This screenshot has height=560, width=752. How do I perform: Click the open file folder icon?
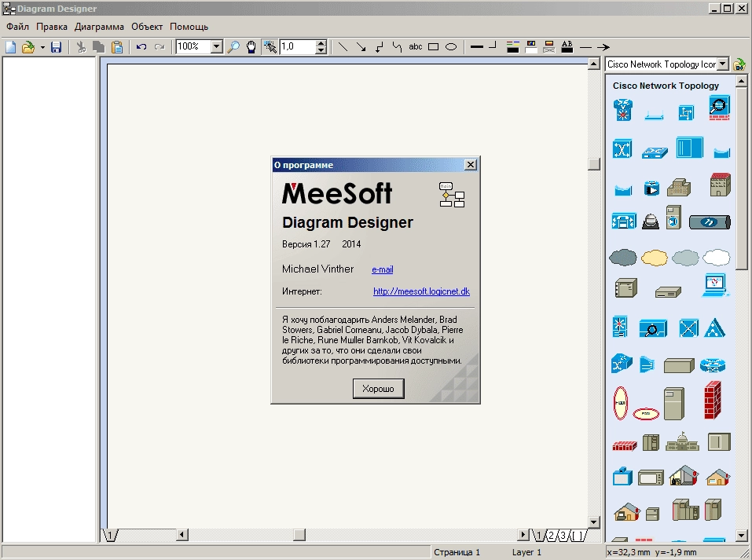28,47
